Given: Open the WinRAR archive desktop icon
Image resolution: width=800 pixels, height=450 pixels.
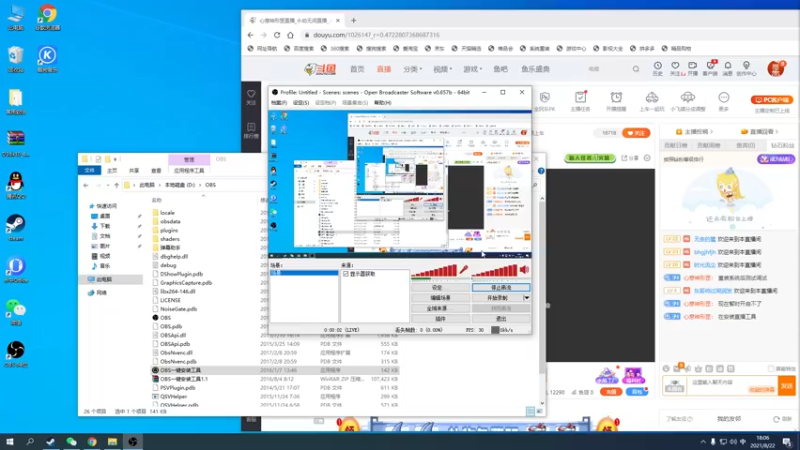Looking at the screenshot, I should pyautogui.click(x=16, y=143).
